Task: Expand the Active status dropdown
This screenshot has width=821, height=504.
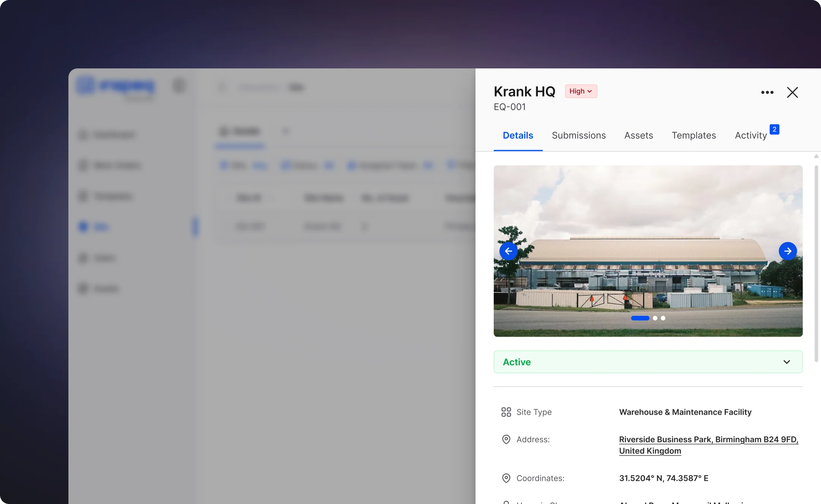Action: [x=648, y=362]
